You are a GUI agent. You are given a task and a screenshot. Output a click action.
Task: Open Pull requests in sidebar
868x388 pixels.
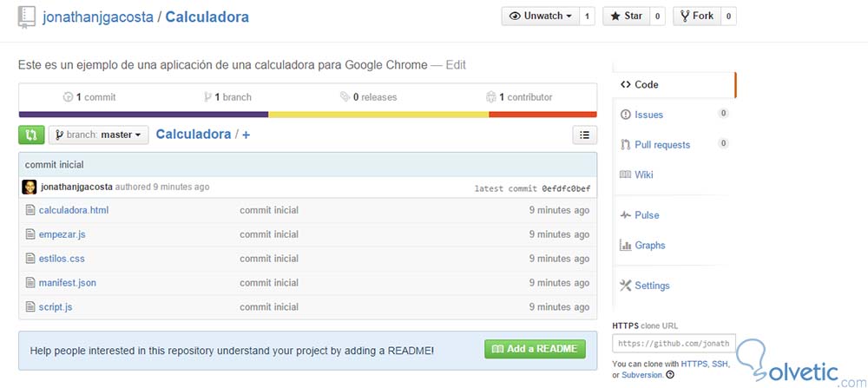point(662,145)
